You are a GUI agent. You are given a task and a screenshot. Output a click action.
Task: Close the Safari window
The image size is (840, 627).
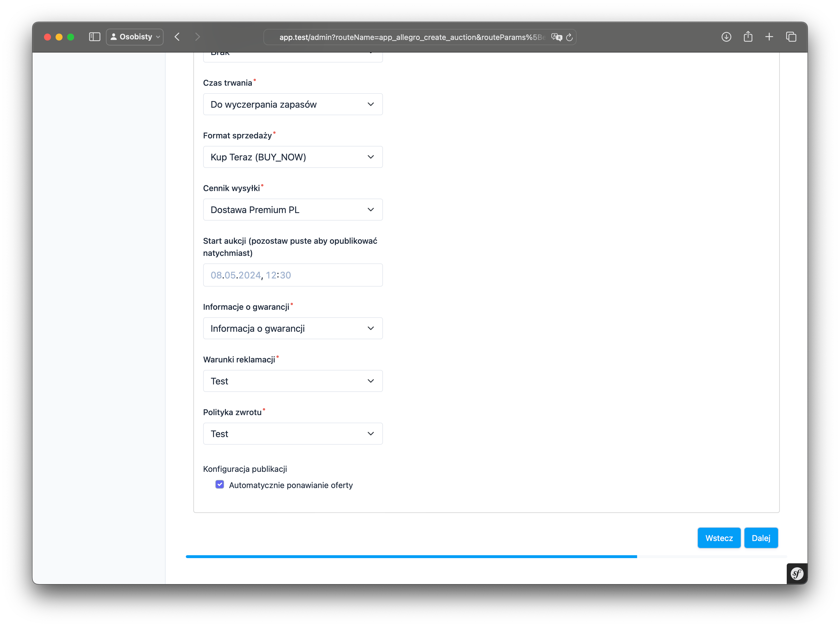point(47,37)
